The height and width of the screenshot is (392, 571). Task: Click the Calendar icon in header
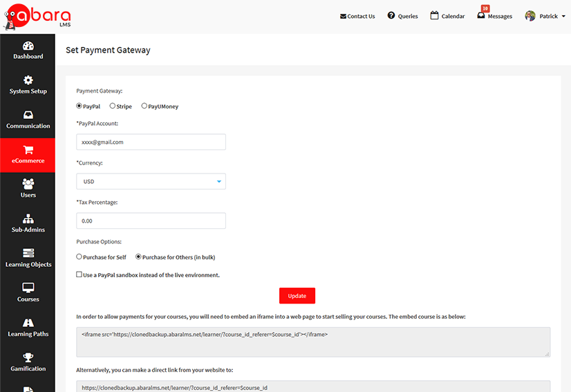434,15
